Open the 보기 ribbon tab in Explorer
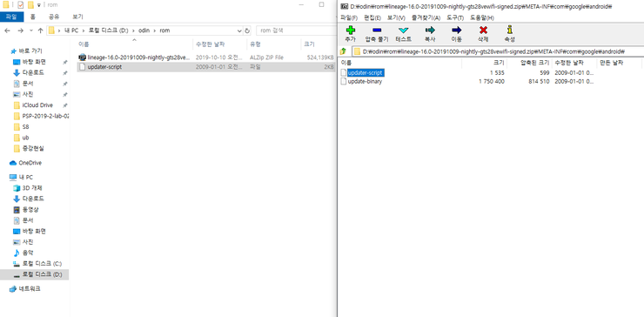This screenshot has width=644, height=317. tap(77, 17)
